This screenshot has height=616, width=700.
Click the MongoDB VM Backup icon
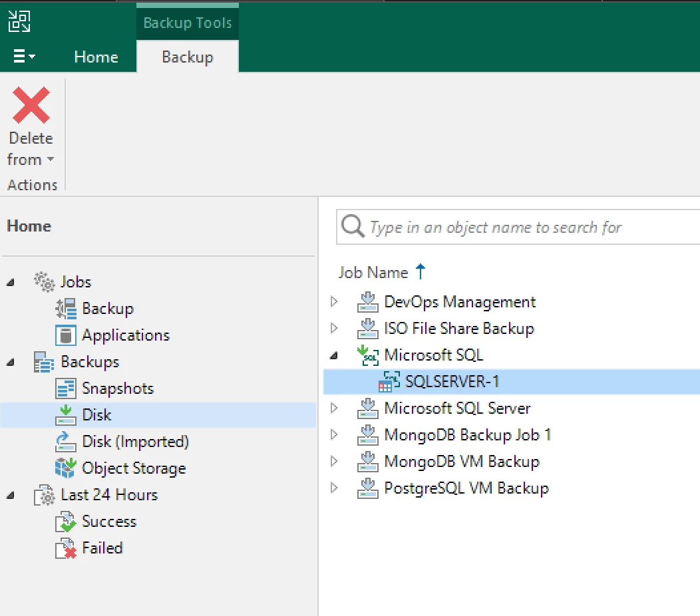(x=368, y=461)
